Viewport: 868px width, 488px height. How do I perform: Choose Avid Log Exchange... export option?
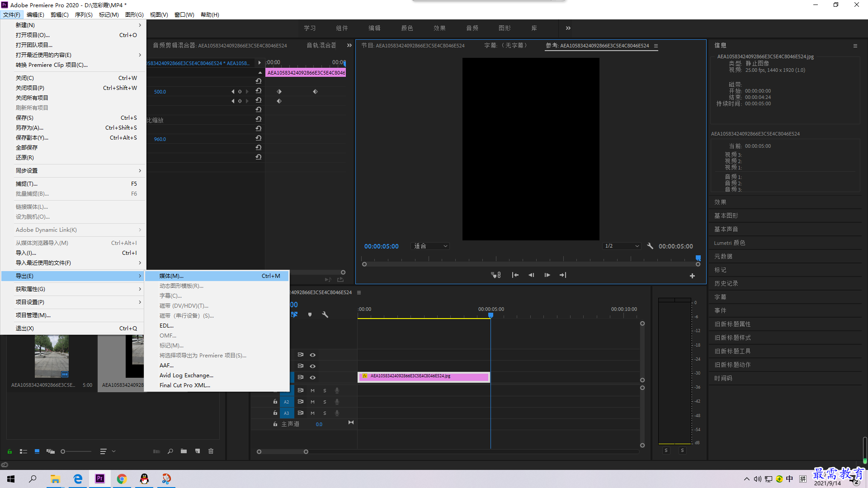coord(217,375)
